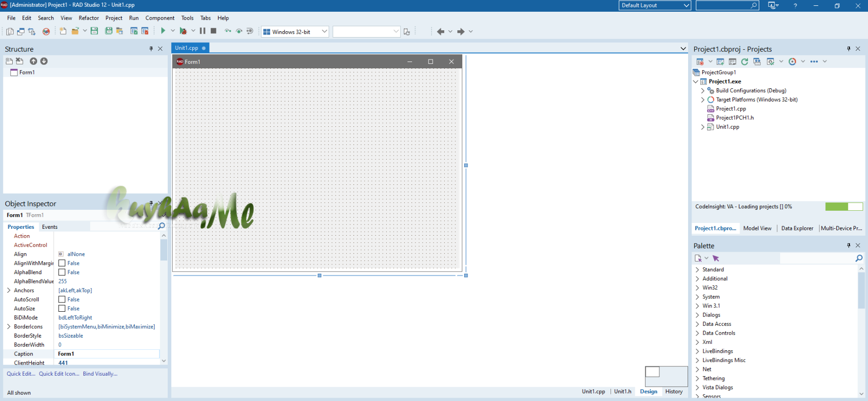Open the File menu

click(x=11, y=18)
